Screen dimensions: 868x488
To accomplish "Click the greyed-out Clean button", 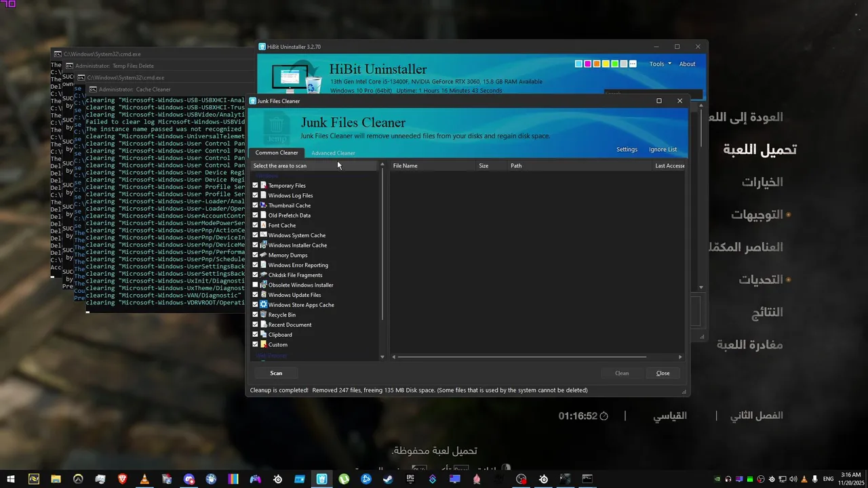I will pyautogui.click(x=622, y=373).
